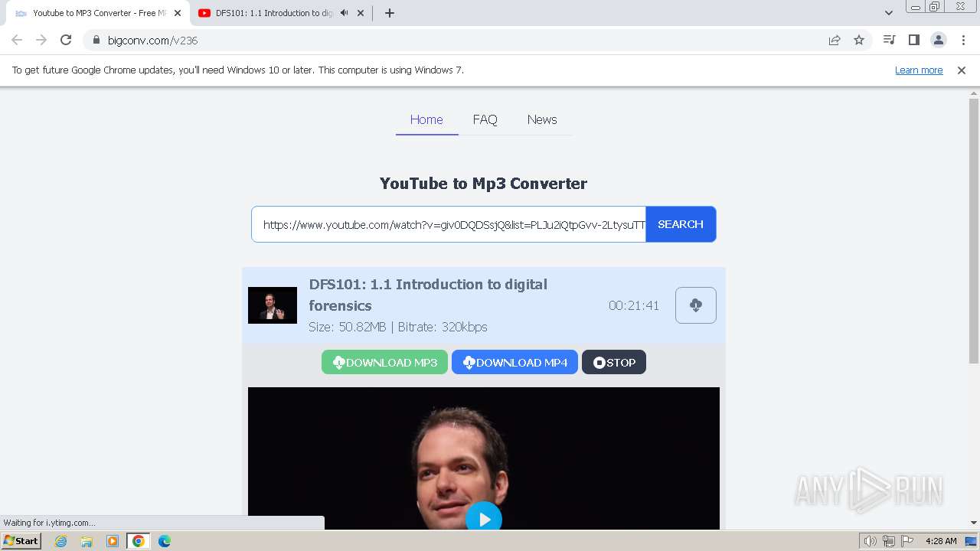Open Windows Explorer from the taskbar
Image resolution: width=980 pixels, height=551 pixels.
pos(87,541)
